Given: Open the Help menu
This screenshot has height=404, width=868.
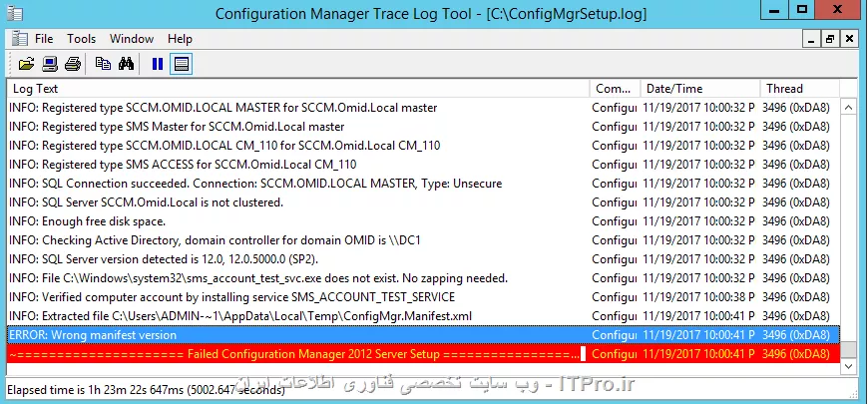Looking at the screenshot, I should [x=180, y=39].
